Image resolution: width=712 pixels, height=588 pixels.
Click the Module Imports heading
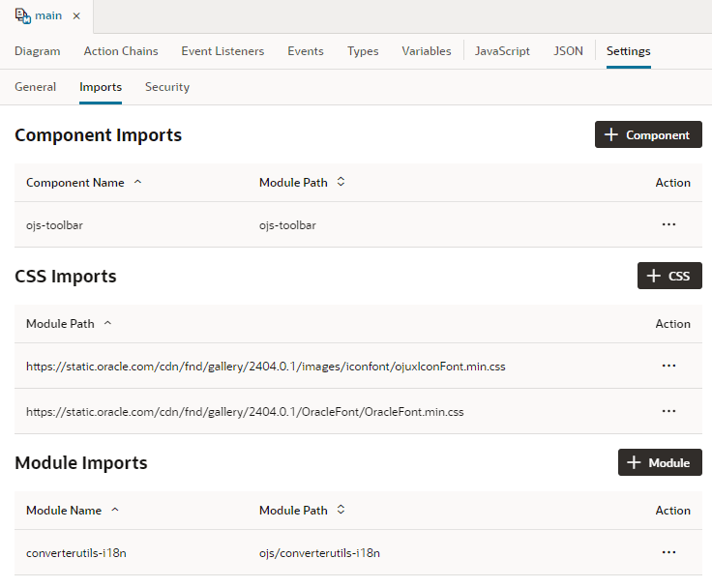[81, 462]
